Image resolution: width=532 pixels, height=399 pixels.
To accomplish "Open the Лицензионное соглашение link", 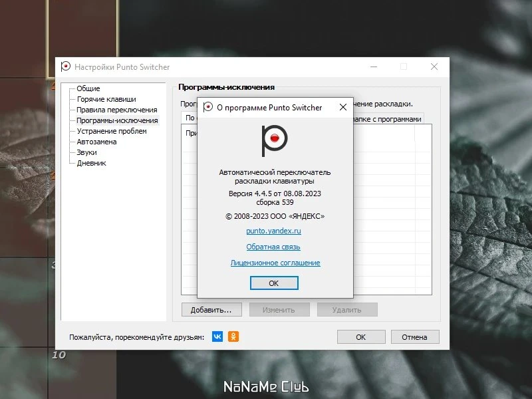I will click(275, 263).
